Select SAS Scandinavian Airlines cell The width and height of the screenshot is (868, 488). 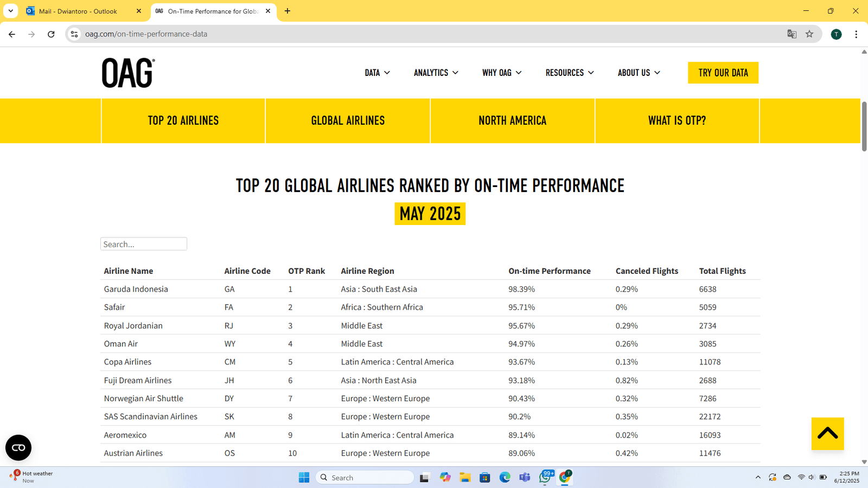click(x=151, y=416)
